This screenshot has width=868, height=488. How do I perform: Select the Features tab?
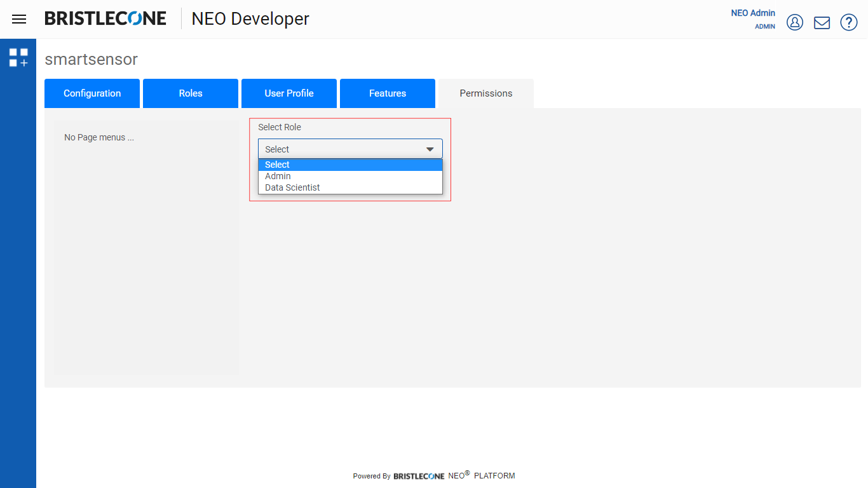pos(388,93)
